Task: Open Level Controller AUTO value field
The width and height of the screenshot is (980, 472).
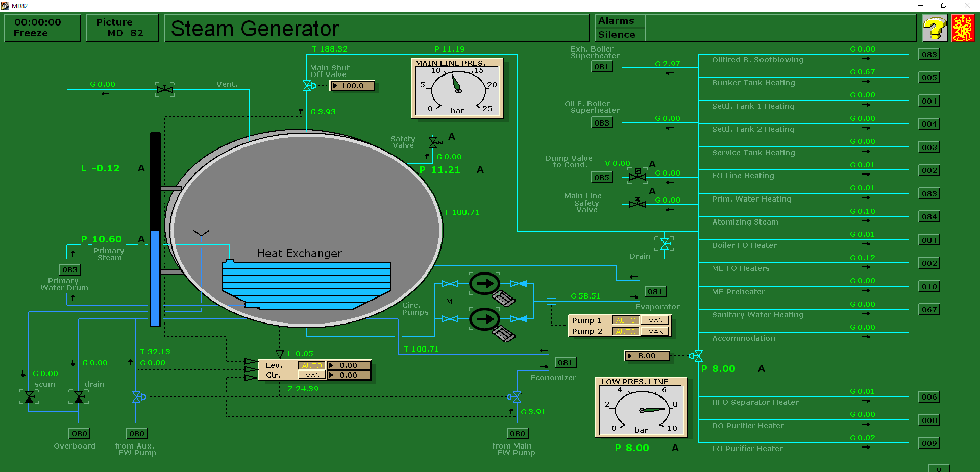Action: 349,365
